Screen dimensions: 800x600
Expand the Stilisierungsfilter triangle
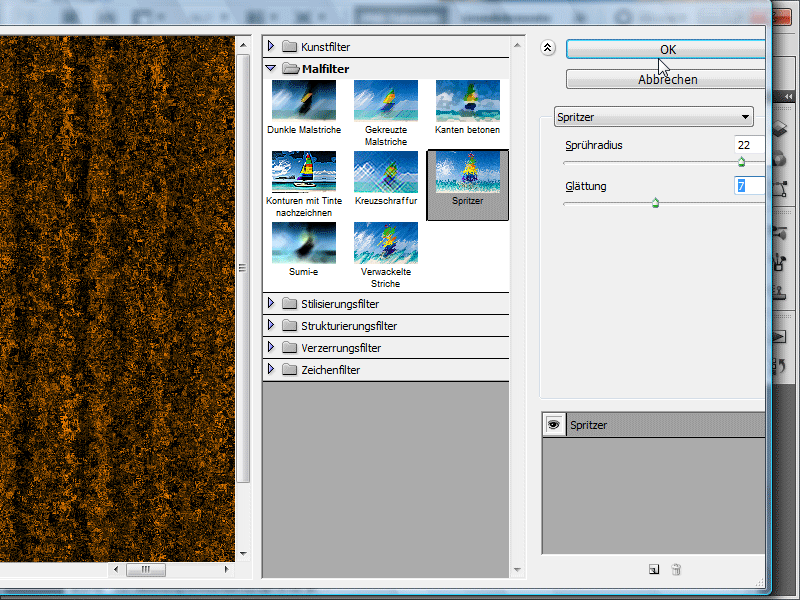coord(271,304)
